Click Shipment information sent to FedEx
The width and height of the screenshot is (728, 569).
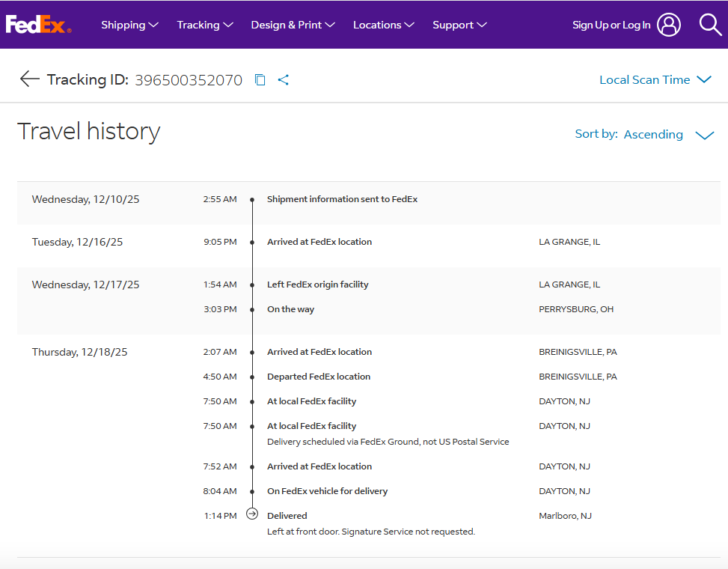click(342, 199)
